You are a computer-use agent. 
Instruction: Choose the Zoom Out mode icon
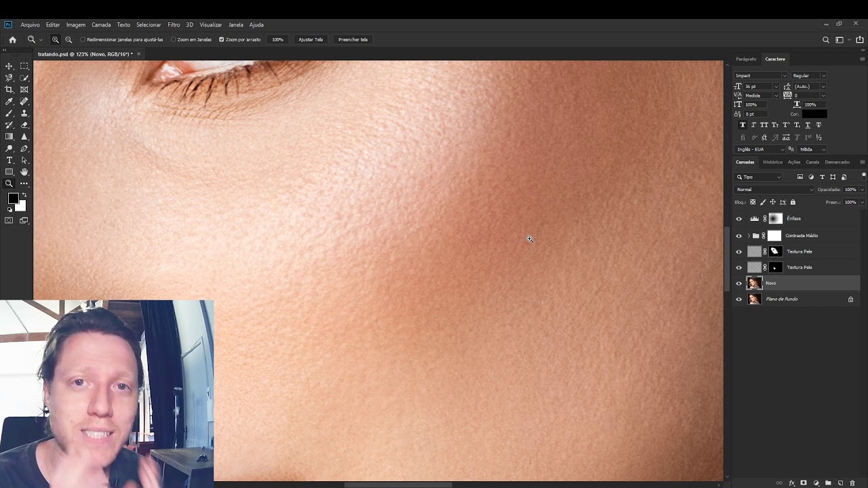click(68, 39)
